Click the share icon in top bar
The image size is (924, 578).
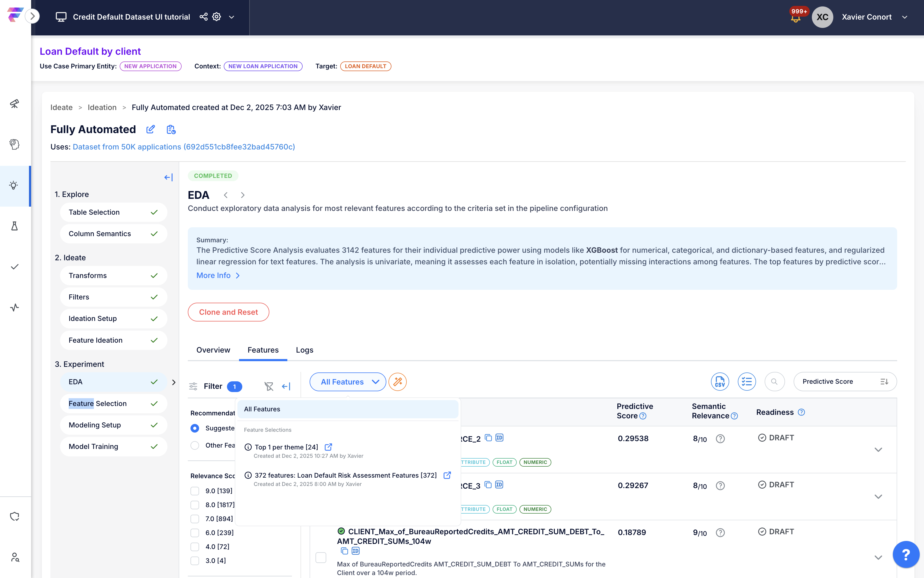[x=203, y=17]
